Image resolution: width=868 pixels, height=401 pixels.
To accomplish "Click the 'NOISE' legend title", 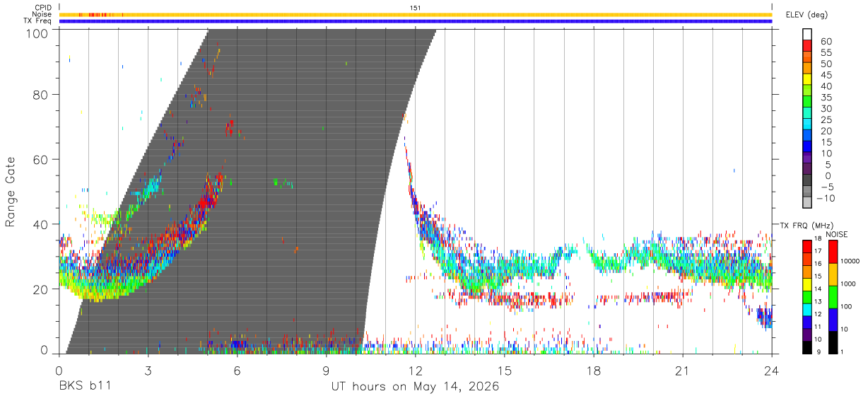I will tap(836, 233).
